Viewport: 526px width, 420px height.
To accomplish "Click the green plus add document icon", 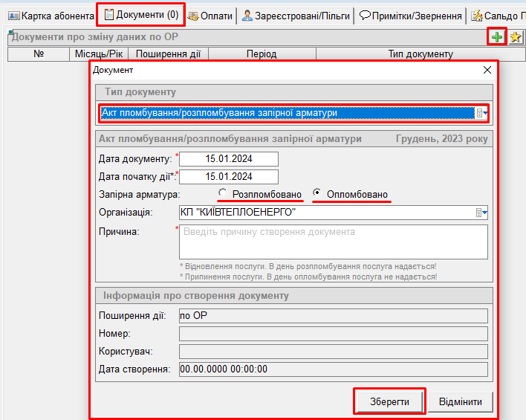I will point(497,36).
